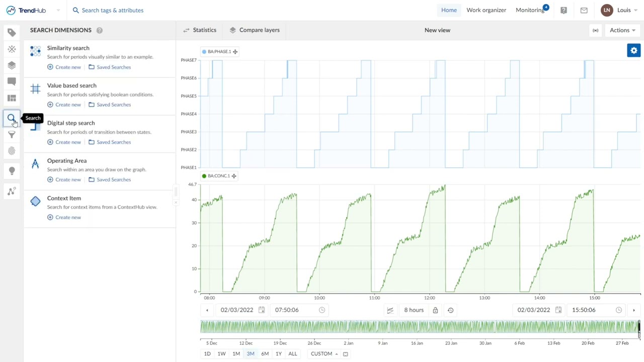Expand the CUSTOM time range dropdown

(x=324, y=354)
